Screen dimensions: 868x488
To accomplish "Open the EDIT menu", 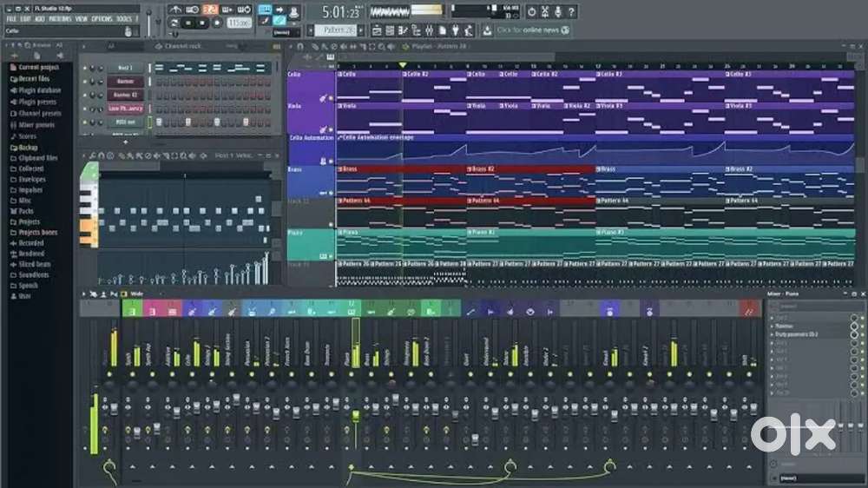I will coord(25,18).
